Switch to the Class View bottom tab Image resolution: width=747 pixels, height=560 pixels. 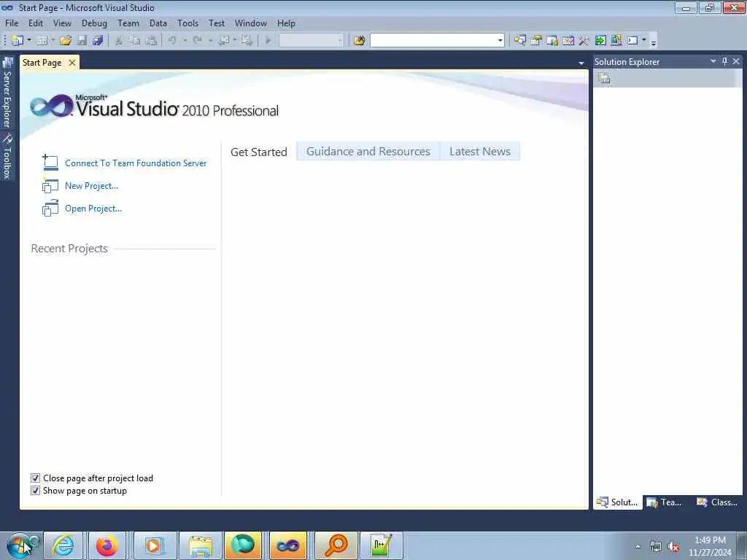click(x=717, y=502)
